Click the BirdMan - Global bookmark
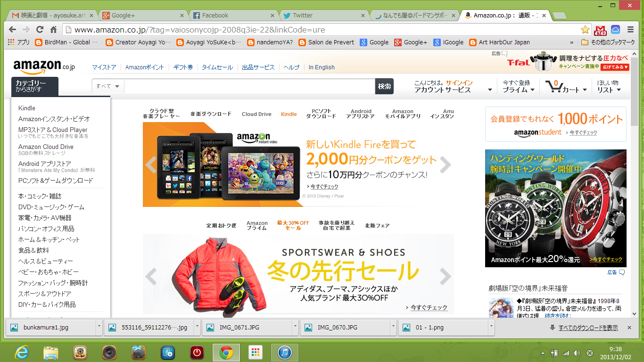This screenshot has height=362, width=644. (67, 42)
